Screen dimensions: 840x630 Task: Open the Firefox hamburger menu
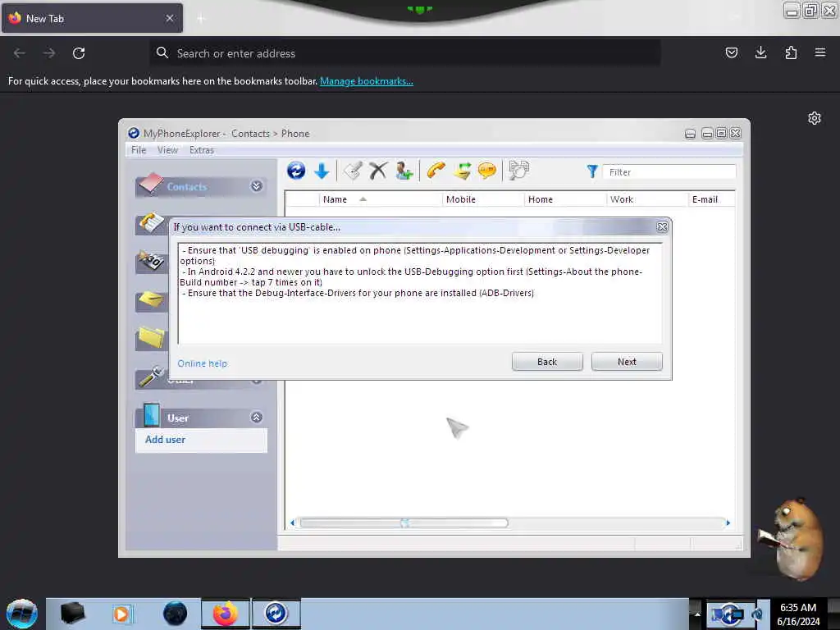(820, 52)
